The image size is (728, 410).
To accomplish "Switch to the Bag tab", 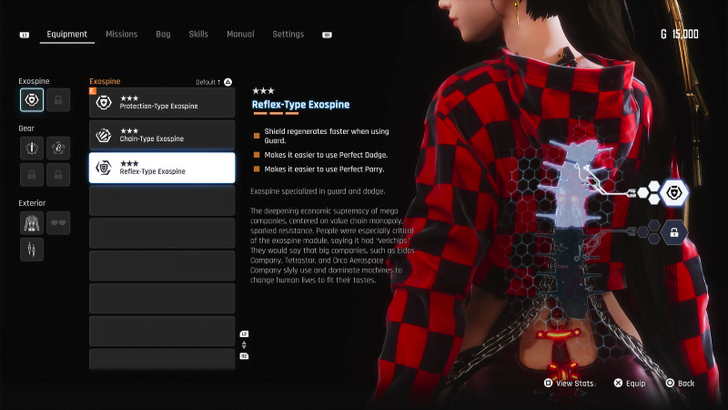I will coord(163,34).
